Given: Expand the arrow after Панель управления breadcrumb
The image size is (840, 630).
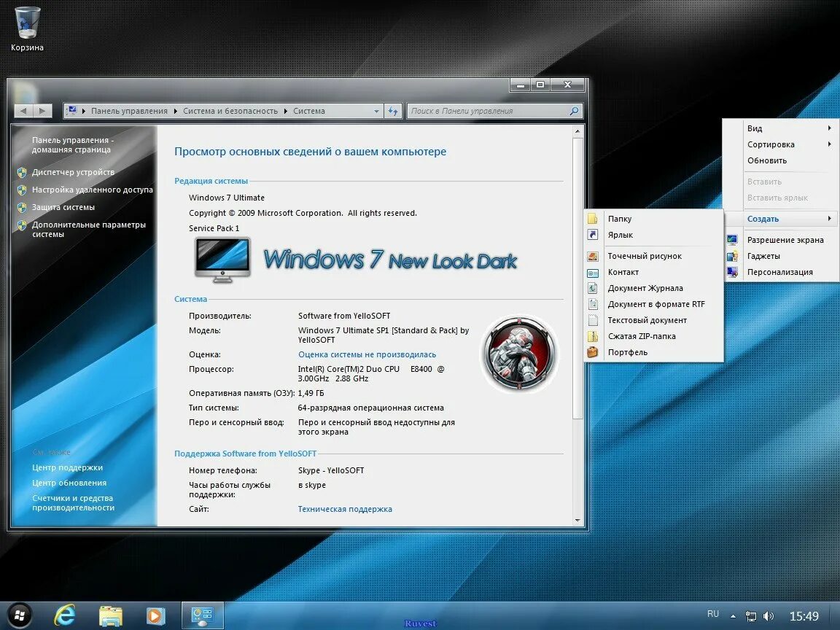Looking at the screenshot, I should 175,111.
